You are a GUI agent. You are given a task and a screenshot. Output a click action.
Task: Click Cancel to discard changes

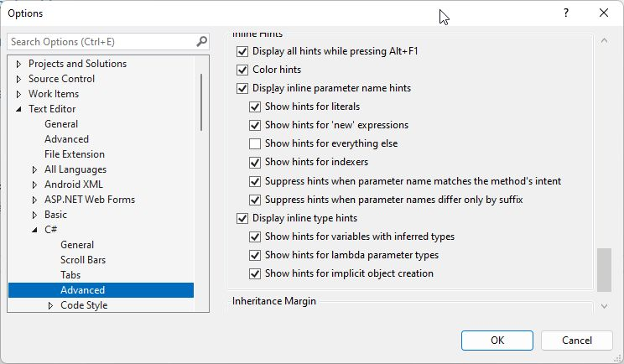click(x=577, y=341)
